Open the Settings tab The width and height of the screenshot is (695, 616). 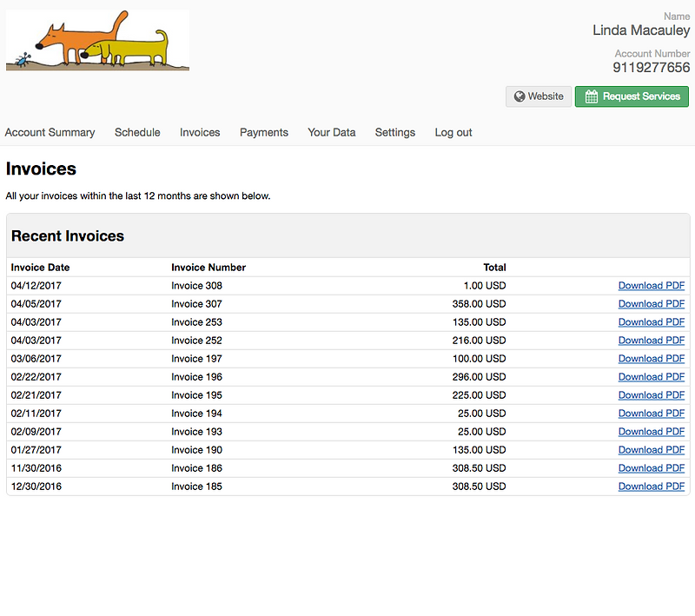[x=395, y=133]
